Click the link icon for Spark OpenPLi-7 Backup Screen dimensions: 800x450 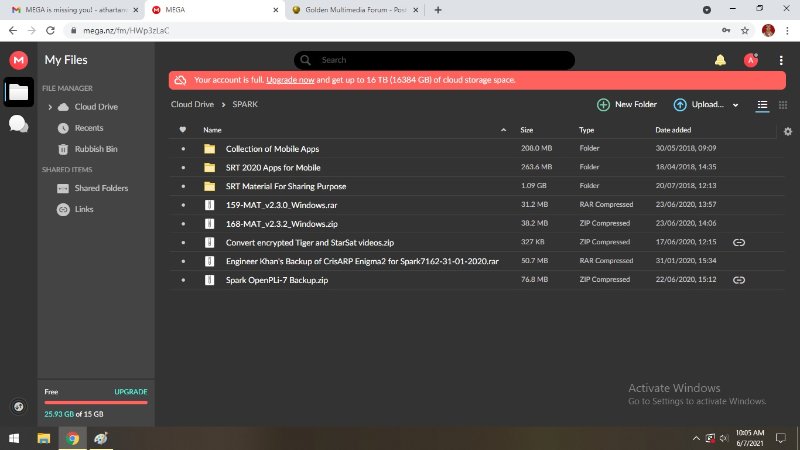739,280
